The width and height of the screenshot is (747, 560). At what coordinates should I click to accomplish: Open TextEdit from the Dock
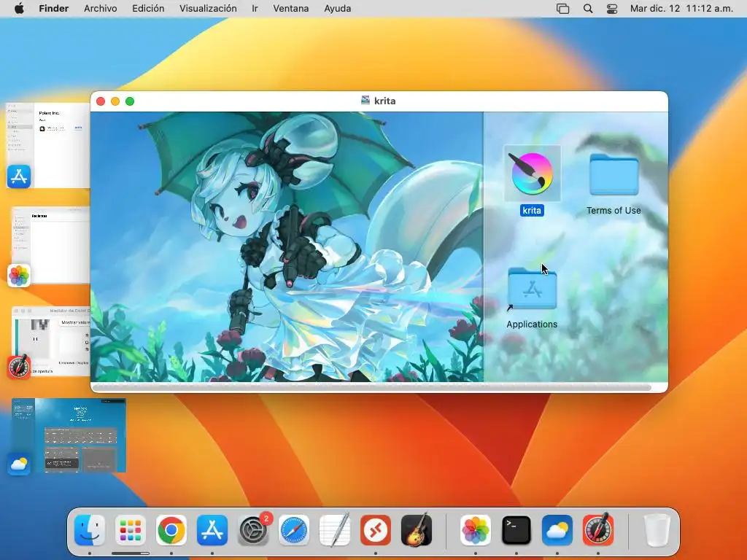click(334, 530)
